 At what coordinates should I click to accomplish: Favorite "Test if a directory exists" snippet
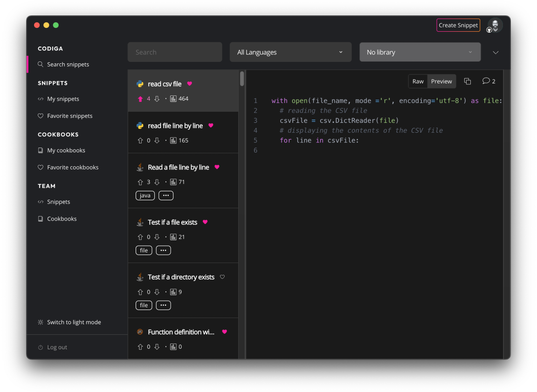222,277
